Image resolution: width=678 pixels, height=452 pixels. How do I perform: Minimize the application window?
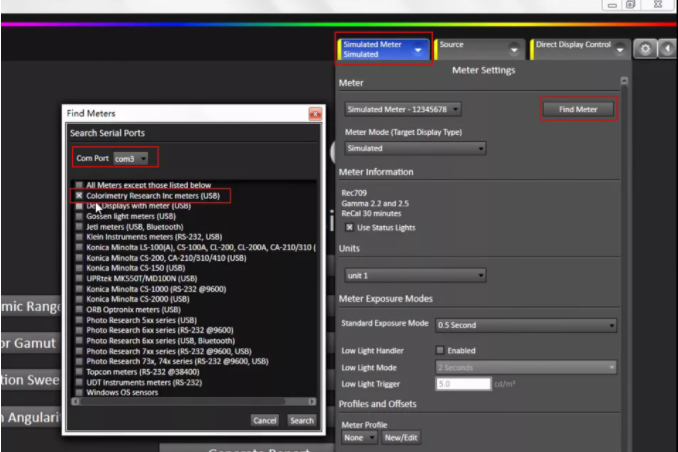612,5
